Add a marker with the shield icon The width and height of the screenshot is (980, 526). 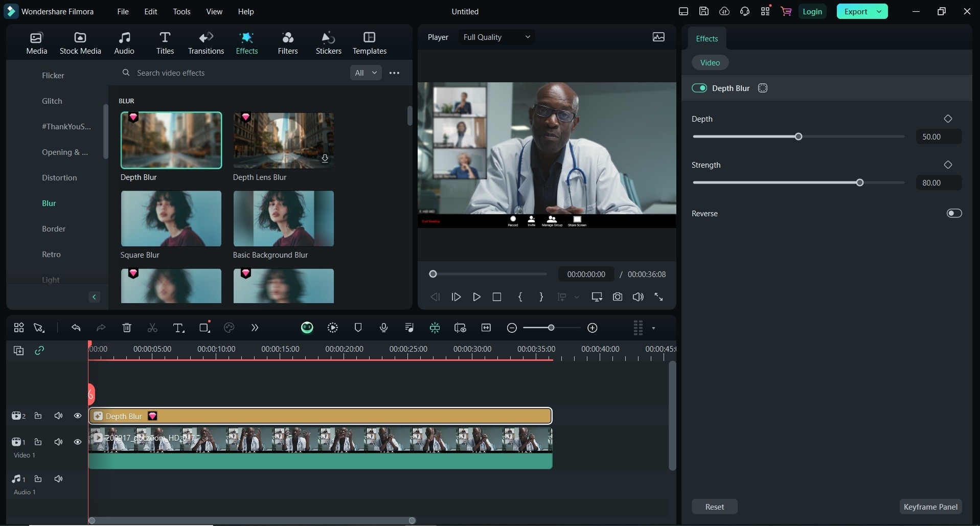(x=358, y=328)
